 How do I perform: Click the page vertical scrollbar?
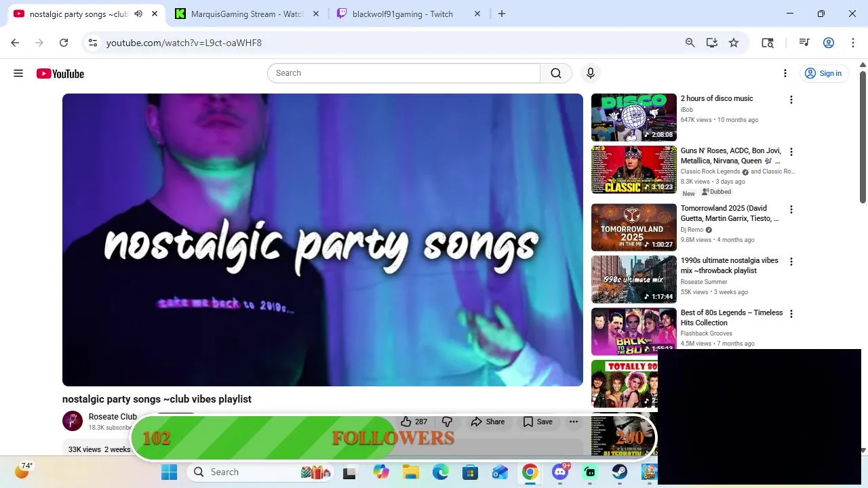tap(863, 136)
